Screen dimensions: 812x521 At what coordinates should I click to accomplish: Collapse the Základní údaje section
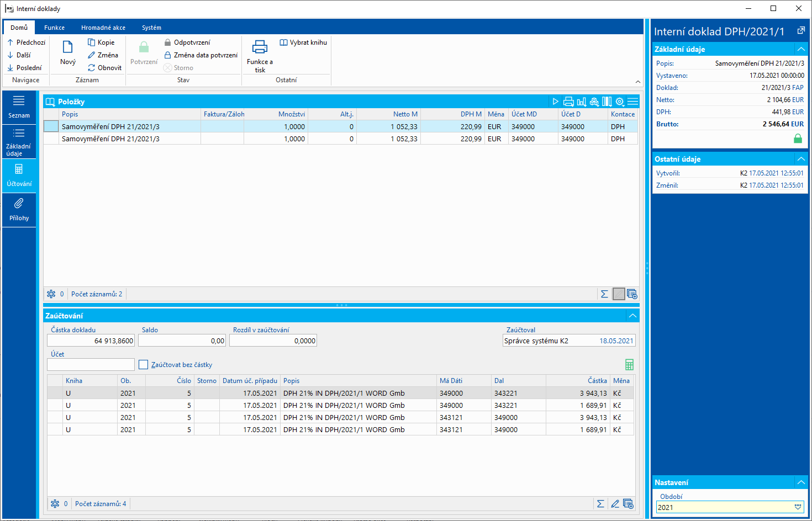tap(801, 49)
